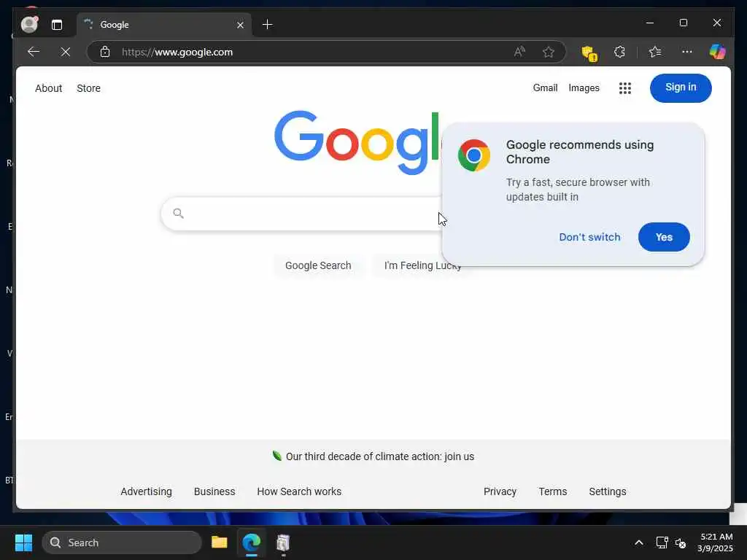Choose Don't switch in Chrome prompt
Screen dimensions: 747x560
coord(589,237)
